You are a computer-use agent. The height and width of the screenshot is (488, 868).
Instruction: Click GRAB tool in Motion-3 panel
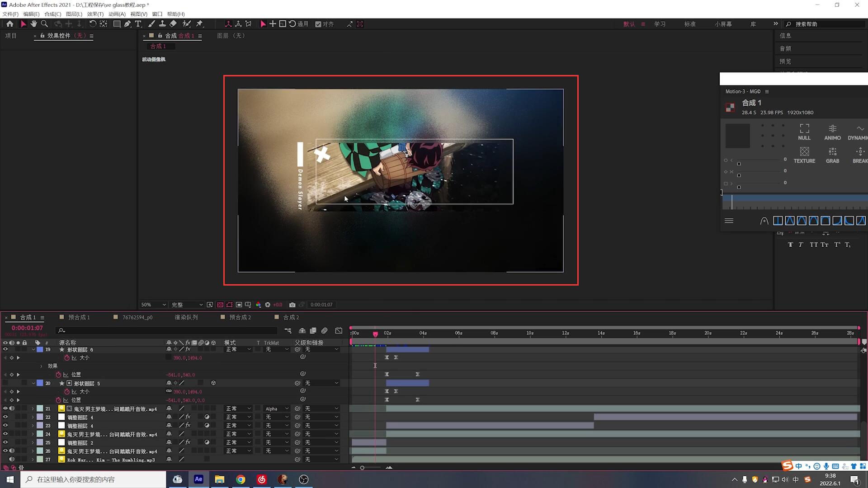[x=832, y=155]
